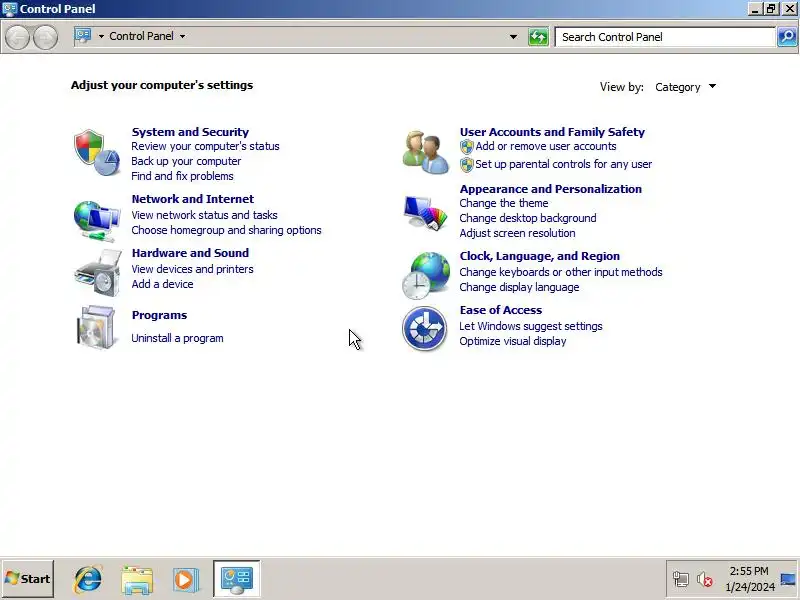This screenshot has height=600, width=800.
Task: Click the Hardware and Sound printer icon
Action: (97, 273)
